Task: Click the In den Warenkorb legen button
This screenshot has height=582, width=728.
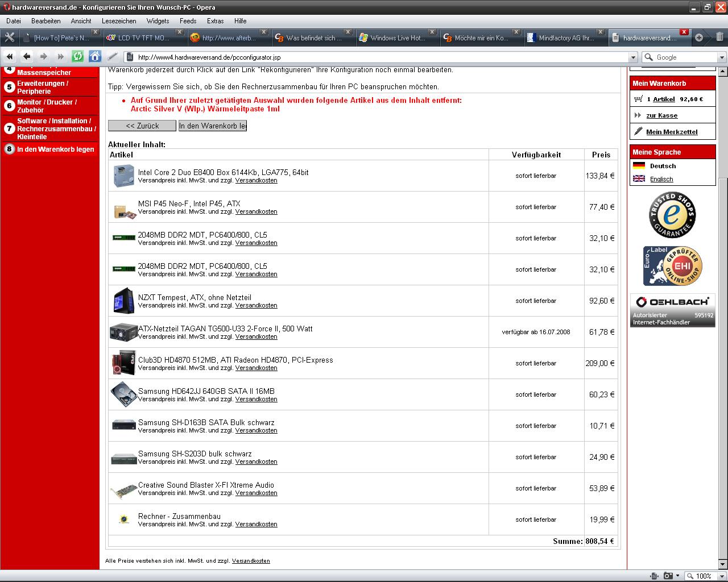Action: [213, 126]
